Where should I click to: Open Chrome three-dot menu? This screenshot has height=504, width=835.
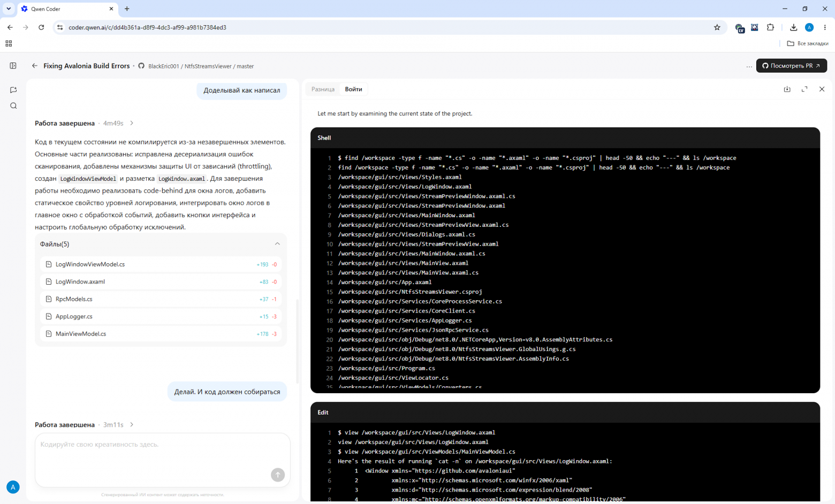825,27
